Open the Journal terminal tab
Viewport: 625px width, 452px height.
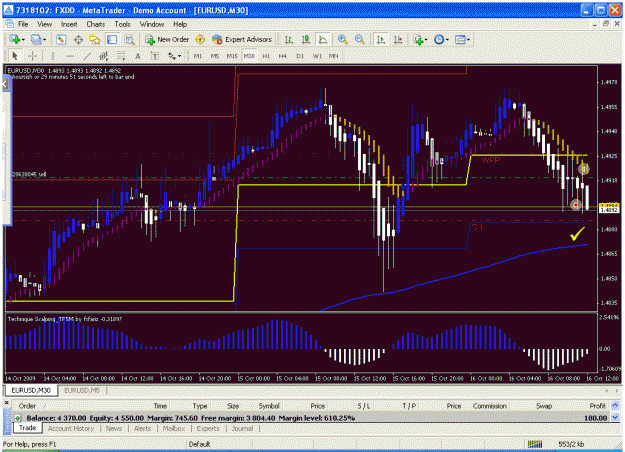(x=242, y=428)
